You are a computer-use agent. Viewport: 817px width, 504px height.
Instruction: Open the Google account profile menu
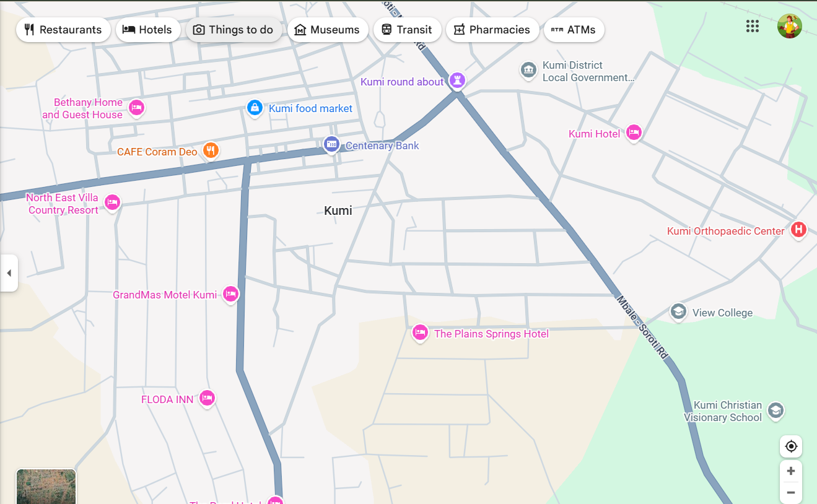[789, 26]
